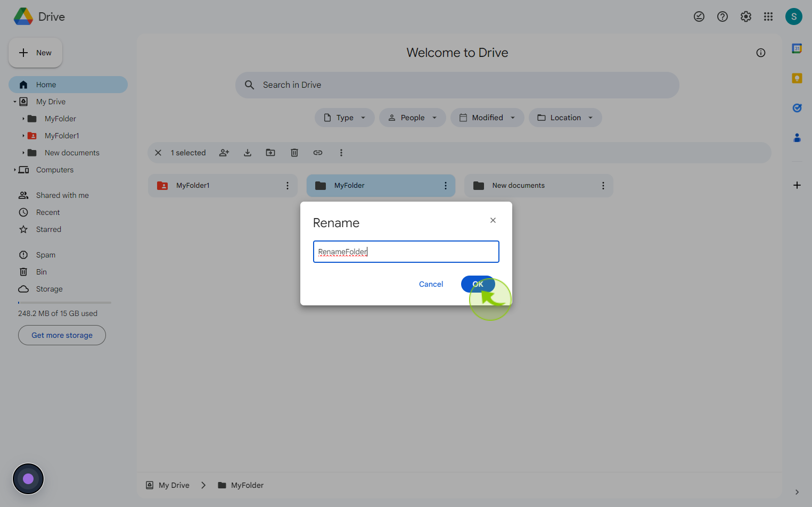Viewport: 812px width, 507px height.
Task: Open More actions in selection toolbar
Action: coord(341,153)
